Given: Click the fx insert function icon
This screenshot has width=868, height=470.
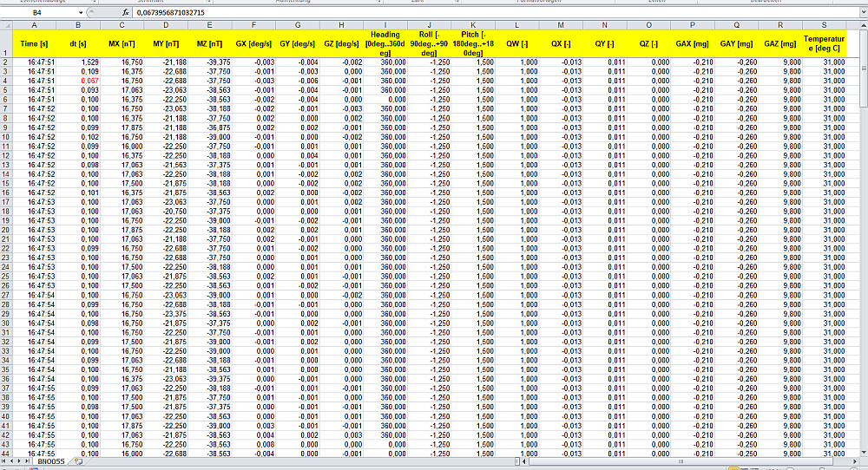Looking at the screenshot, I should tap(126, 13).
